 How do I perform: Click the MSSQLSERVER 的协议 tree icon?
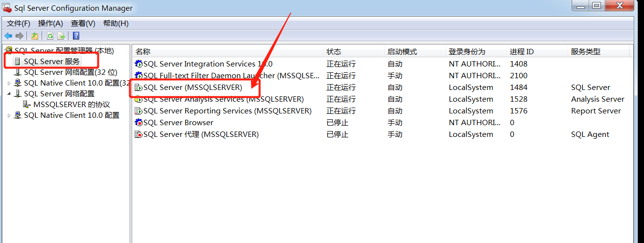click(27, 104)
